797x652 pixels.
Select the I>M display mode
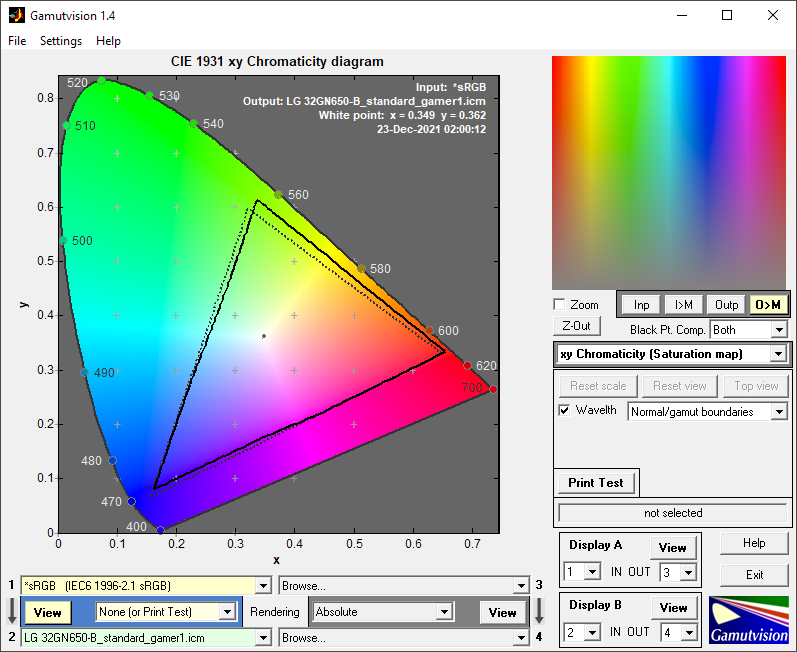pos(684,304)
